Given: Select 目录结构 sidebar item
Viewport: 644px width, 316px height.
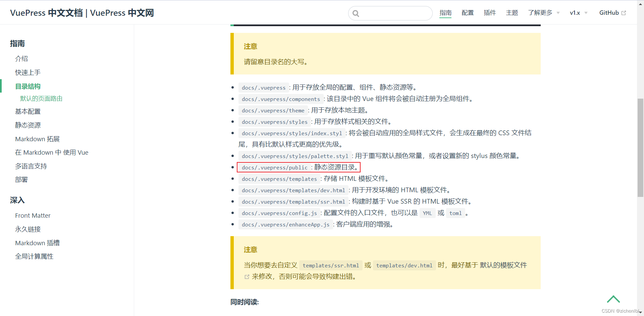Looking at the screenshot, I should click(28, 86).
